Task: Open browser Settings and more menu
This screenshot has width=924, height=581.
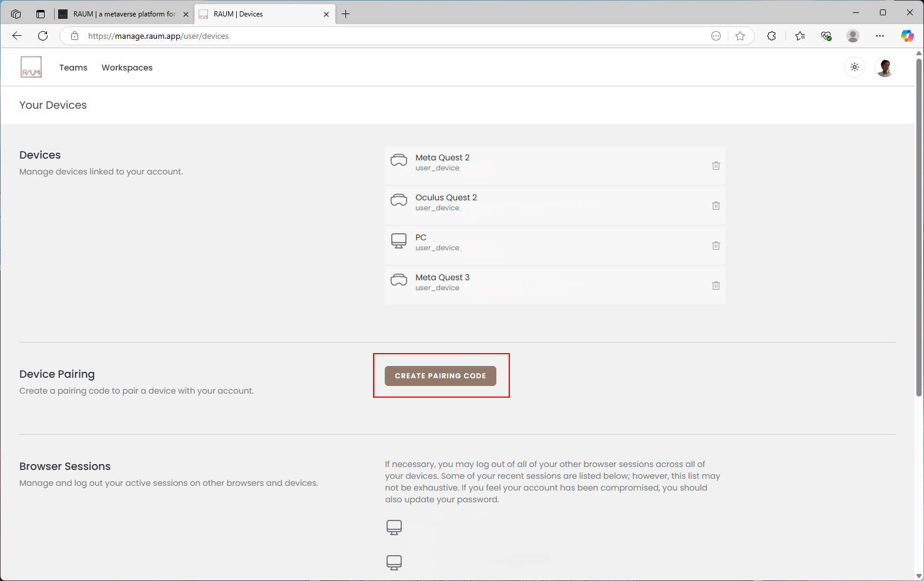Action: [x=879, y=36]
